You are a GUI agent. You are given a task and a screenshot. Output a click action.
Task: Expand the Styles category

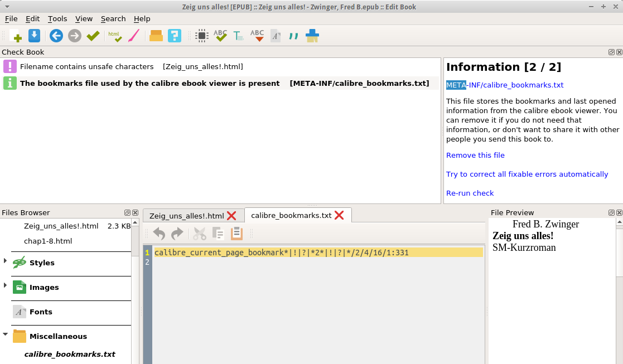coord(5,261)
